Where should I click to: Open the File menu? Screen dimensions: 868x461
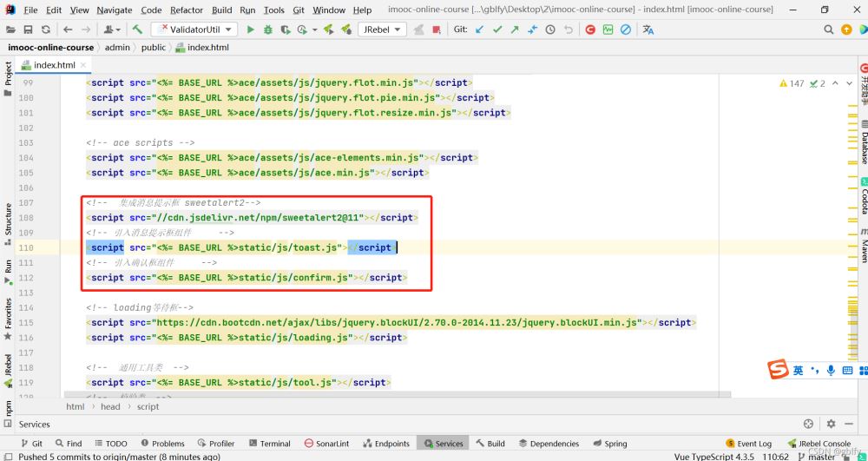click(30, 10)
